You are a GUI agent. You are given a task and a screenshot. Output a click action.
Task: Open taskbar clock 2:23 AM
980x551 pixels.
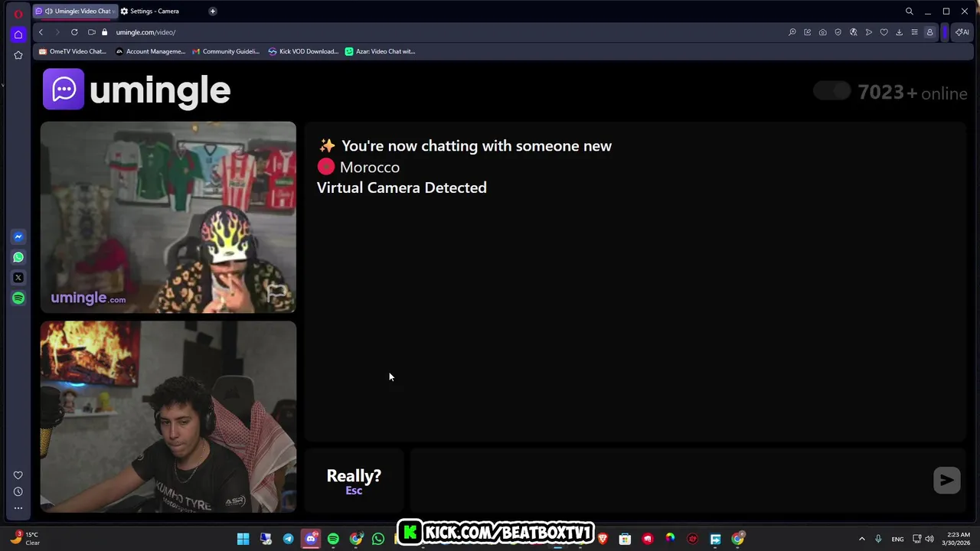tap(957, 539)
